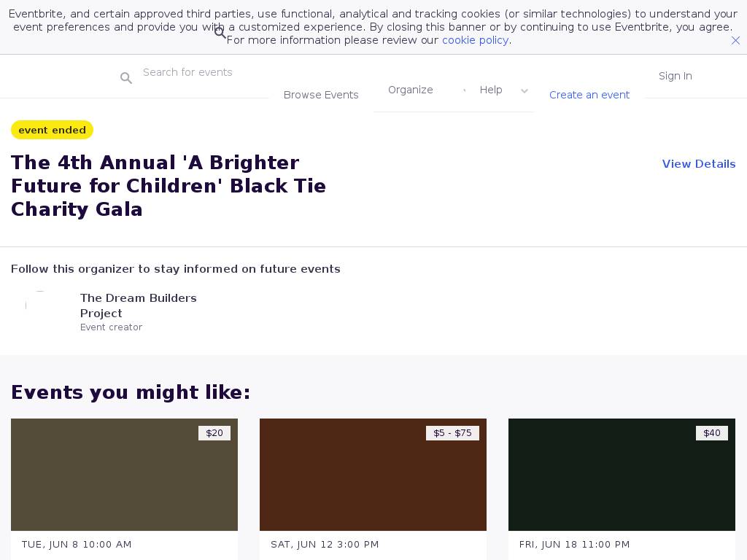Open The Dream Builders Project organizer page
This screenshot has height=560, width=747.
click(138, 306)
